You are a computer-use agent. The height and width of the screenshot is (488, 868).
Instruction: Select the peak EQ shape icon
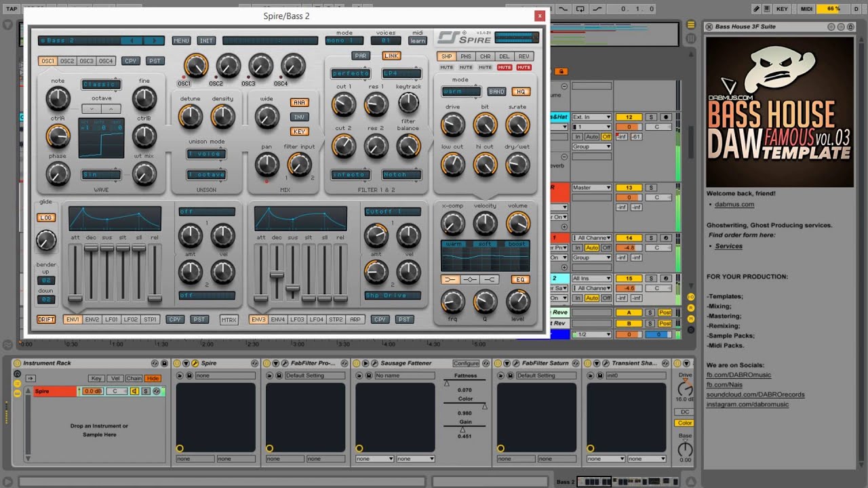tap(469, 279)
